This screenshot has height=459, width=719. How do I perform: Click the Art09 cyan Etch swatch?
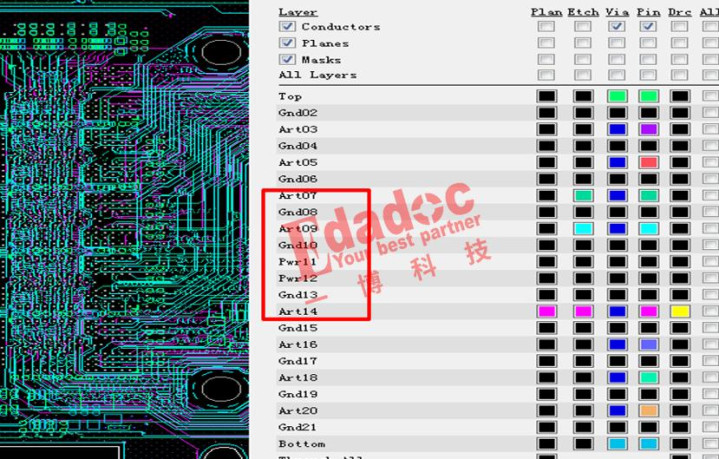583,229
